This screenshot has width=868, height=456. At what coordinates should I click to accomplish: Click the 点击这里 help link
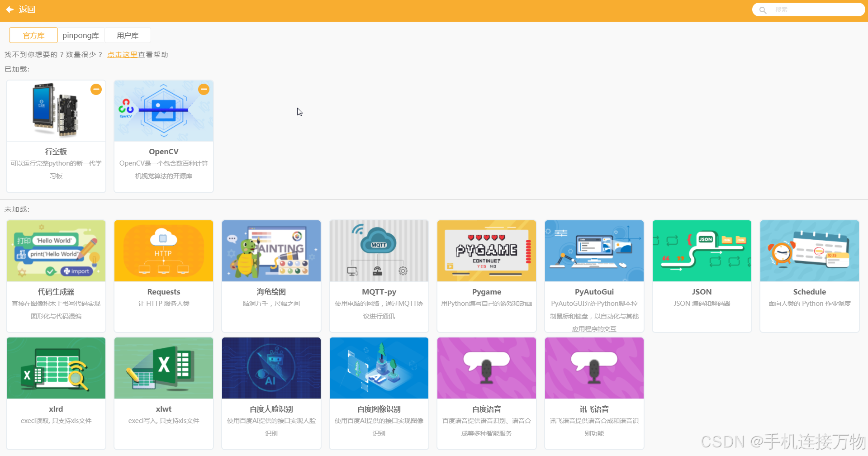pos(122,54)
